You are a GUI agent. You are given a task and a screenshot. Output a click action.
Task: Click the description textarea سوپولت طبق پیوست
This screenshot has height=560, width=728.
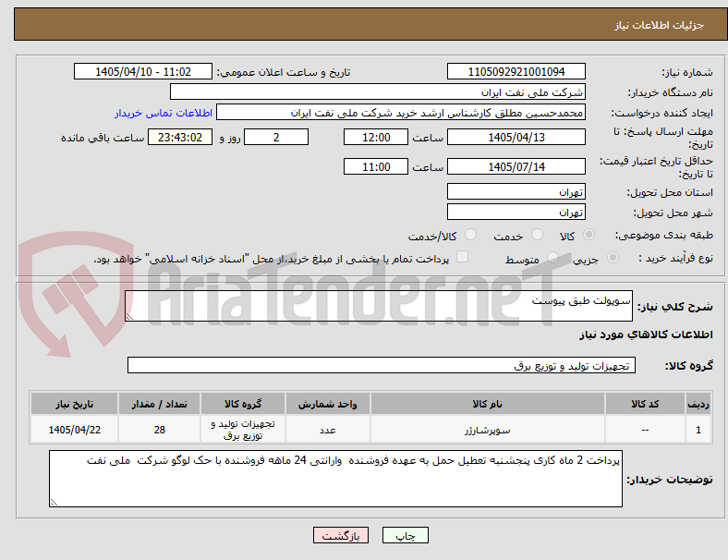379,306
